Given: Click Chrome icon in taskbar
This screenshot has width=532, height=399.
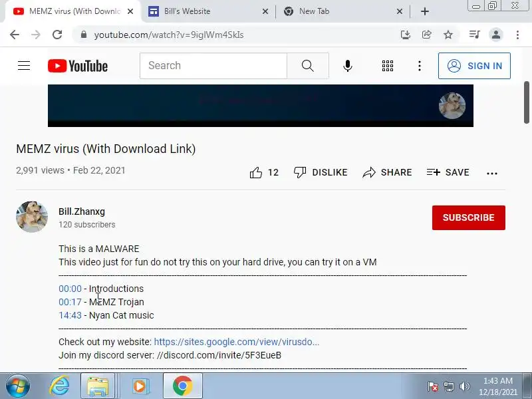Looking at the screenshot, I should click(x=182, y=386).
